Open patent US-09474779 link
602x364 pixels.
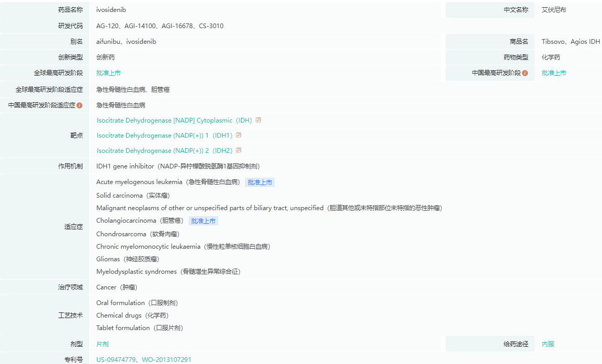click(x=116, y=360)
